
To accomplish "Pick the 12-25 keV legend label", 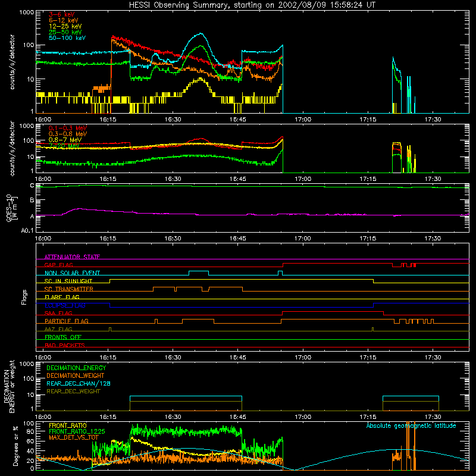I will [x=65, y=26].
